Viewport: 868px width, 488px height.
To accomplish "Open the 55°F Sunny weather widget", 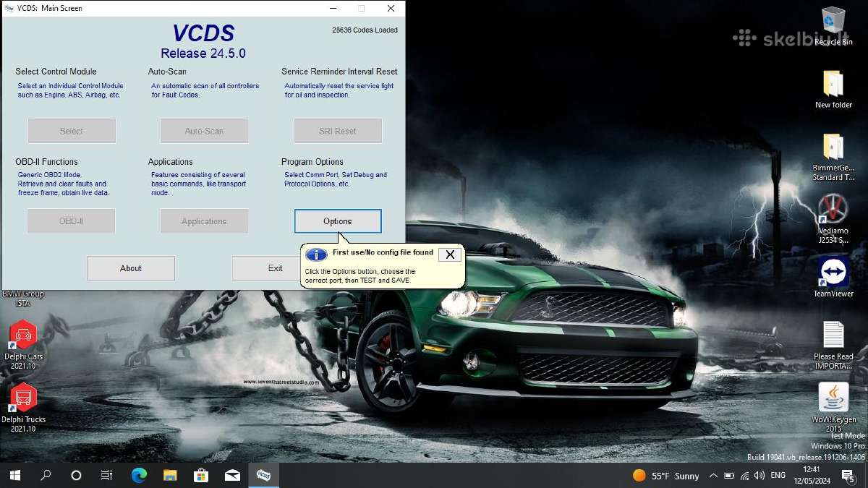I will click(666, 476).
